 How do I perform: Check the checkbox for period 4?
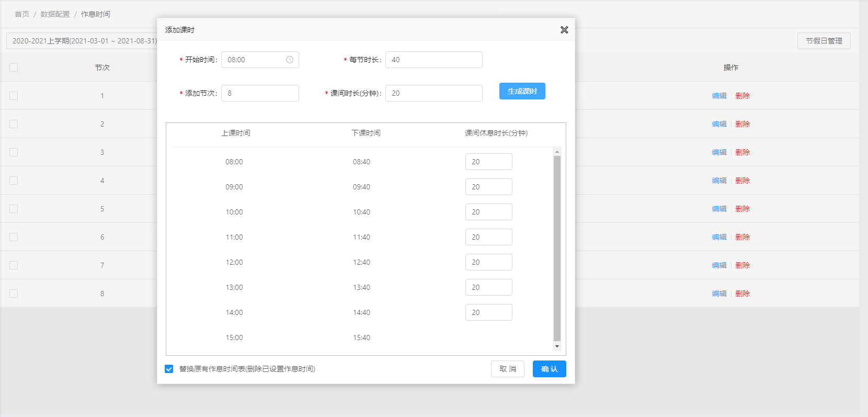pyautogui.click(x=14, y=181)
